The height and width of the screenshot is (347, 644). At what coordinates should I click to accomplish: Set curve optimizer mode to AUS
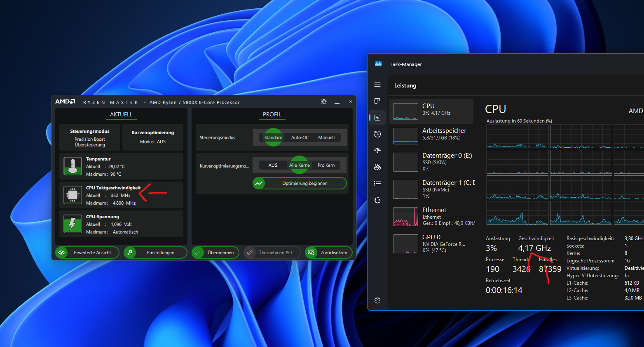pyautogui.click(x=273, y=165)
